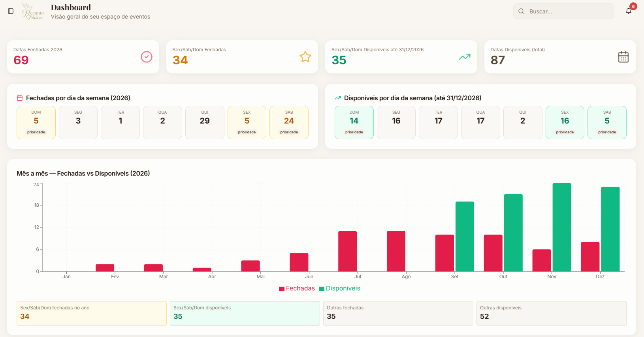Image resolution: width=644 pixels, height=337 pixels.
Task: Click 'Visão geral do seu espaço de eventos' subtitle
Action: pos(100,17)
